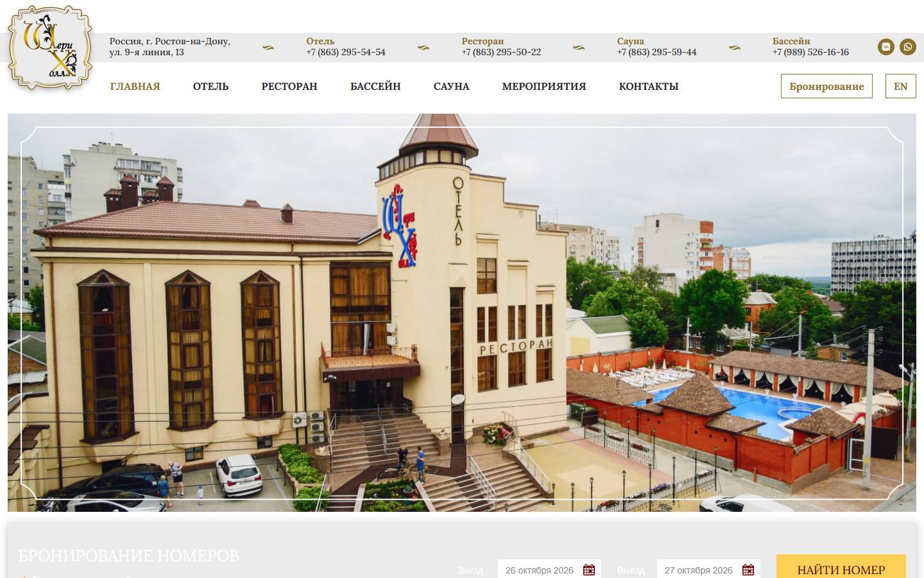Open check-in date calendar icon
924x578 pixels.
pos(589,570)
